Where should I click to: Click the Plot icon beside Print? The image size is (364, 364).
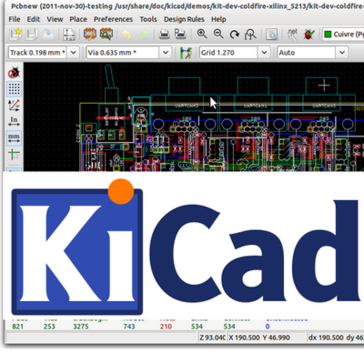pyautogui.click(x=180, y=34)
